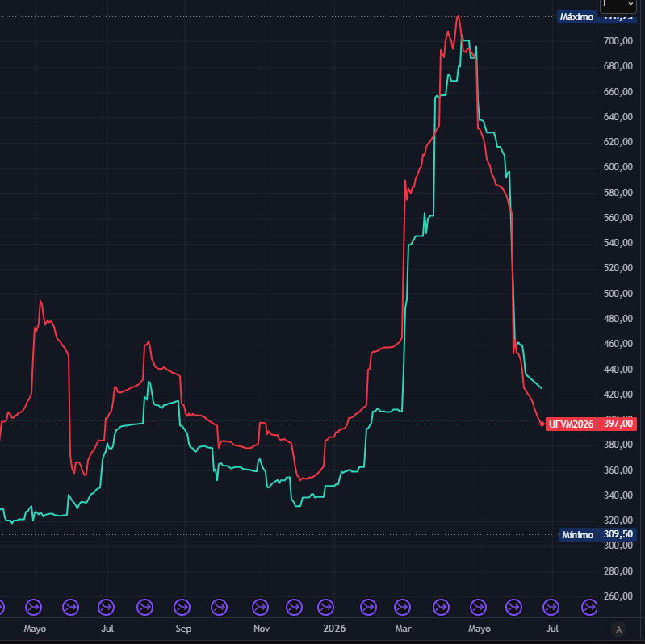This screenshot has width=645, height=644.
Task: Click the rollover marker between Nov and 2026 labels
Action: 294,607
